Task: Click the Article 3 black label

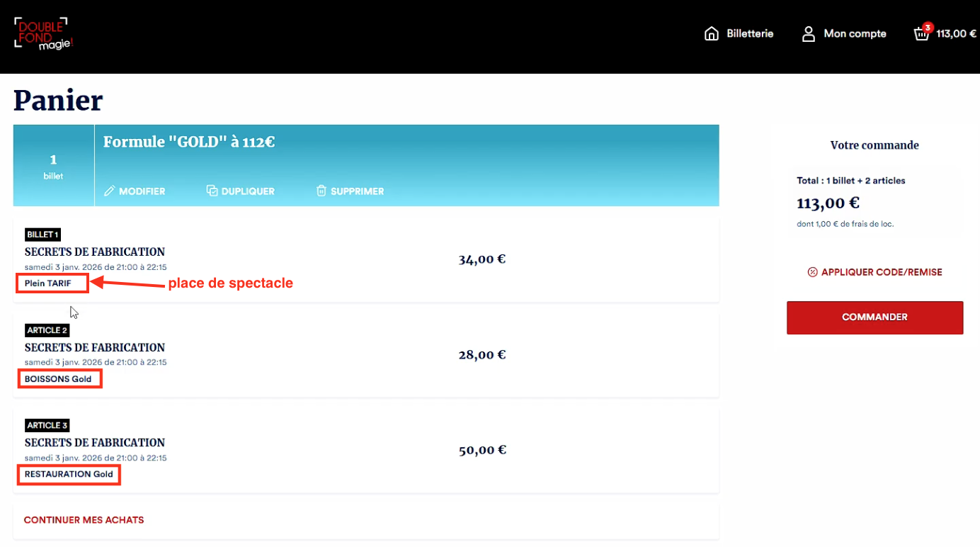Action: 47,426
